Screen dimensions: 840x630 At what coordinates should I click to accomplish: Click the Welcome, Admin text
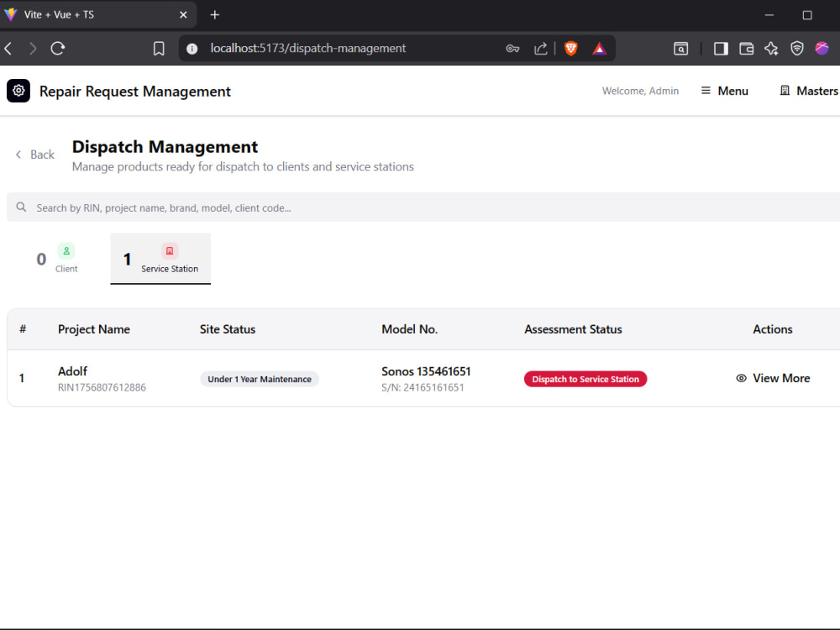pos(640,91)
